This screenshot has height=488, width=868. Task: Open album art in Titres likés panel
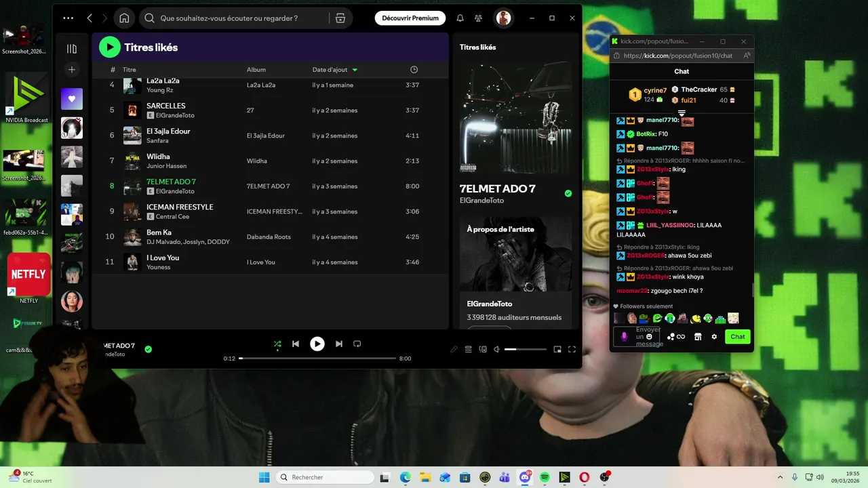click(x=515, y=117)
